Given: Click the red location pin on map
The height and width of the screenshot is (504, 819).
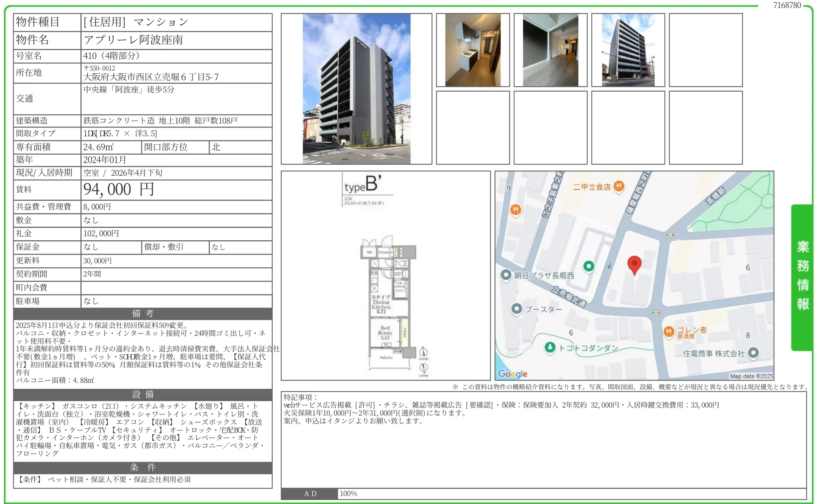Looking at the screenshot, I should [x=634, y=264].
